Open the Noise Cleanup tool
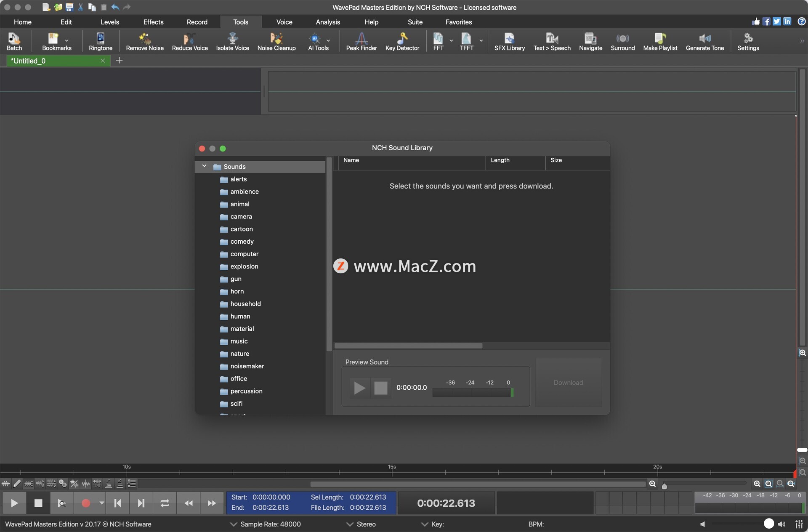 coord(276,42)
